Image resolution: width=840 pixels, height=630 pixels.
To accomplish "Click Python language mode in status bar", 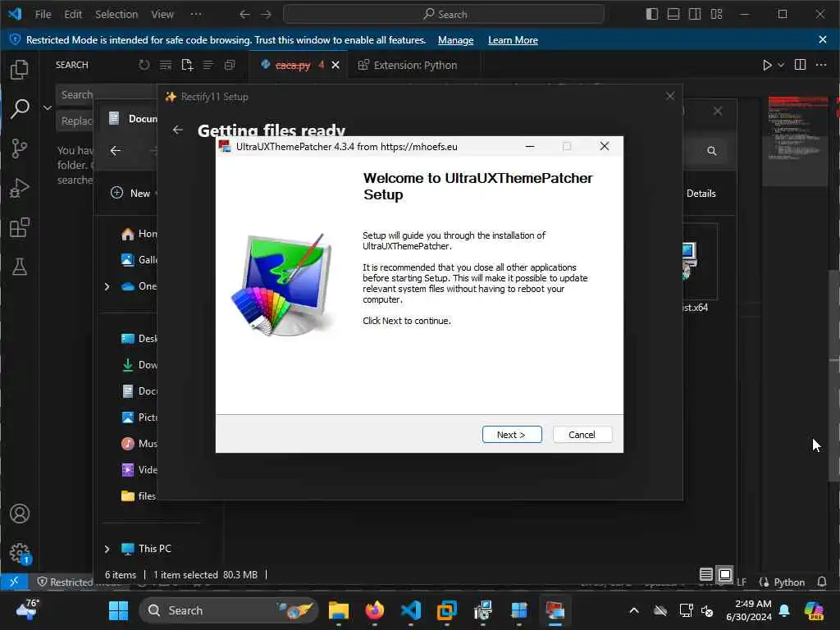I will coord(788,582).
